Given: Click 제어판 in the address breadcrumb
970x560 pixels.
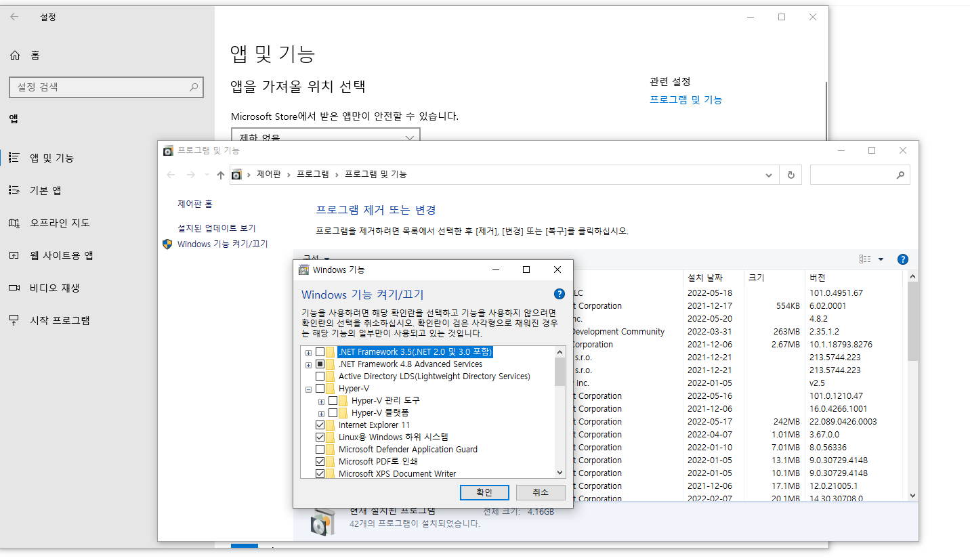Looking at the screenshot, I should pyautogui.click(x=268, y=175).
